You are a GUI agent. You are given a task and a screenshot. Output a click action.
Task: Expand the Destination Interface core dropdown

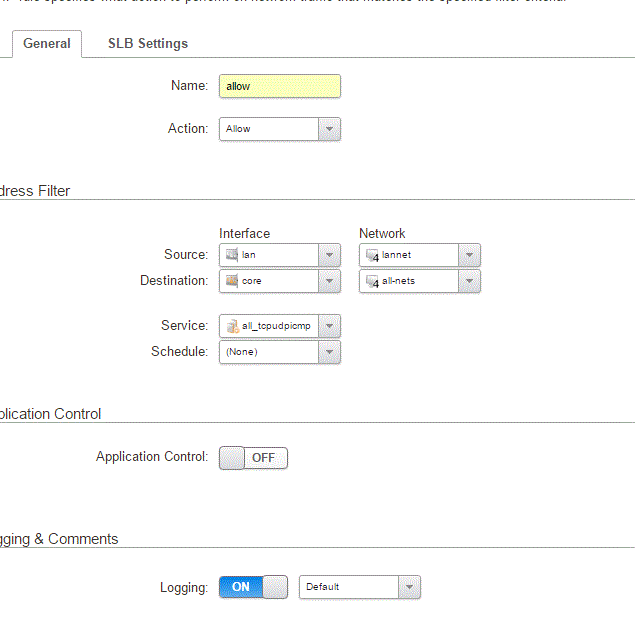point(329,281)
